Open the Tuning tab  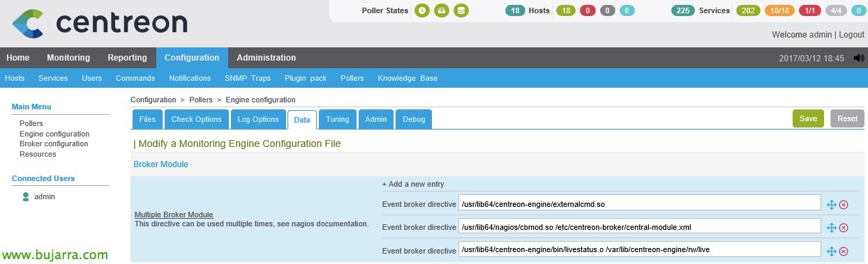338,119
